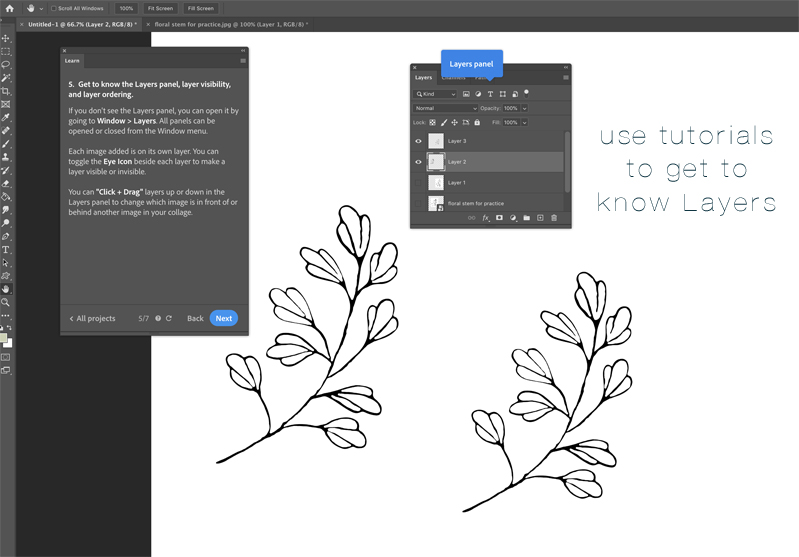Hide Layer 3 with eye icon

pyautogui.click(x=418, y=141)
